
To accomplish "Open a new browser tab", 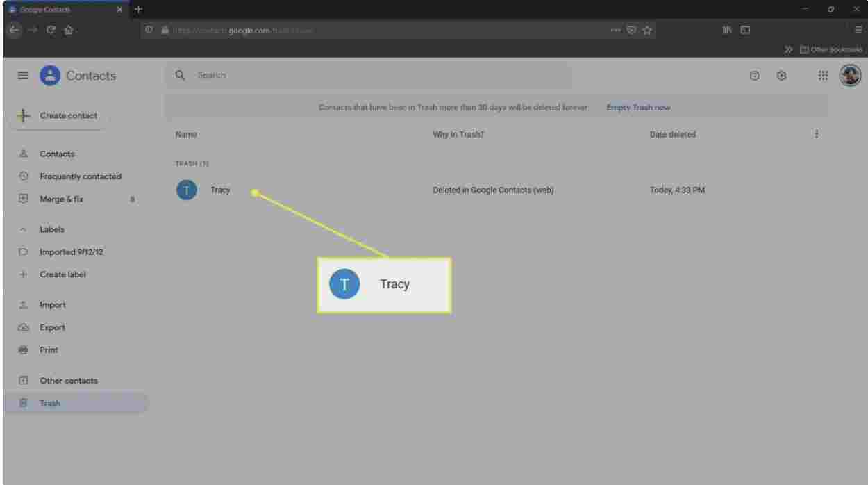I will 138,8.
